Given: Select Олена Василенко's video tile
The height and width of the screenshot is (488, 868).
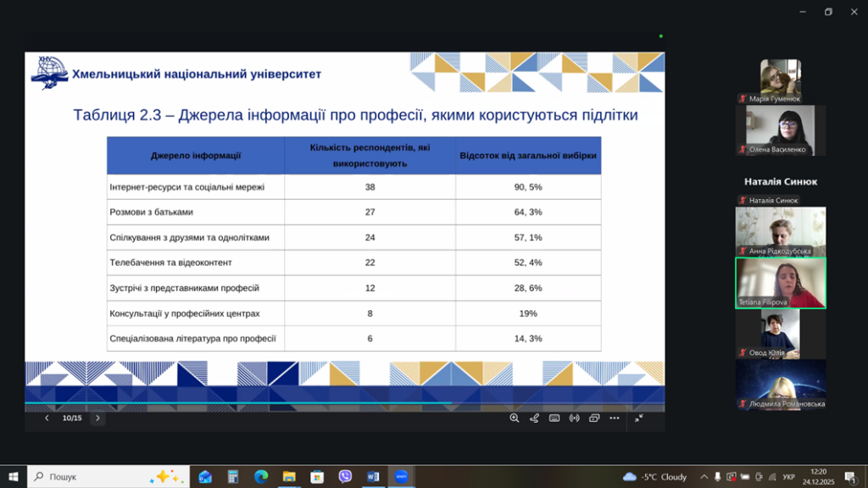Looking at the screenshot, I should tap(781, 130).
